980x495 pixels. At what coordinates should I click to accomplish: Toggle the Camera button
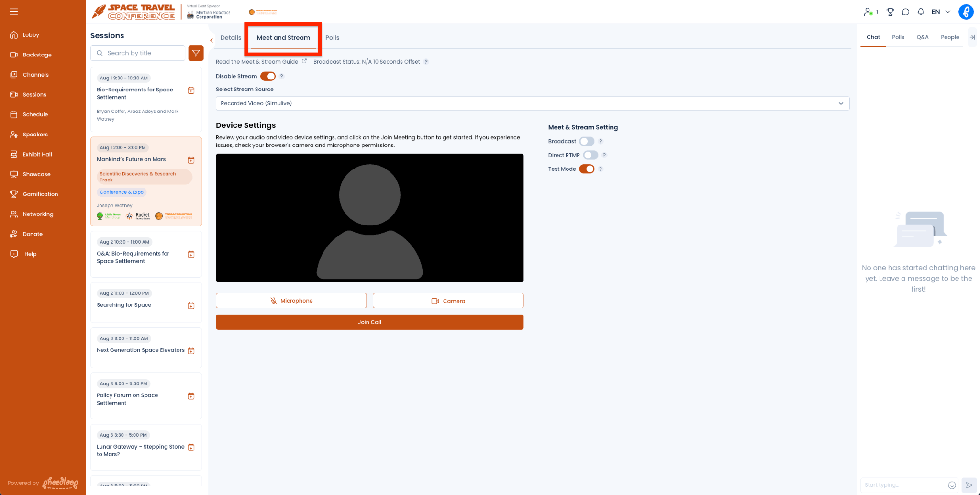[448, 301]
